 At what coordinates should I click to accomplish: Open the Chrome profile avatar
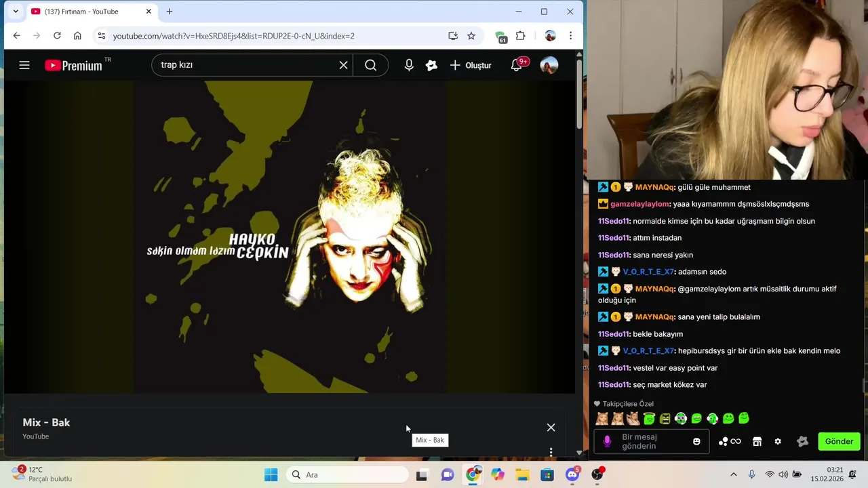(x=550, y=36)
